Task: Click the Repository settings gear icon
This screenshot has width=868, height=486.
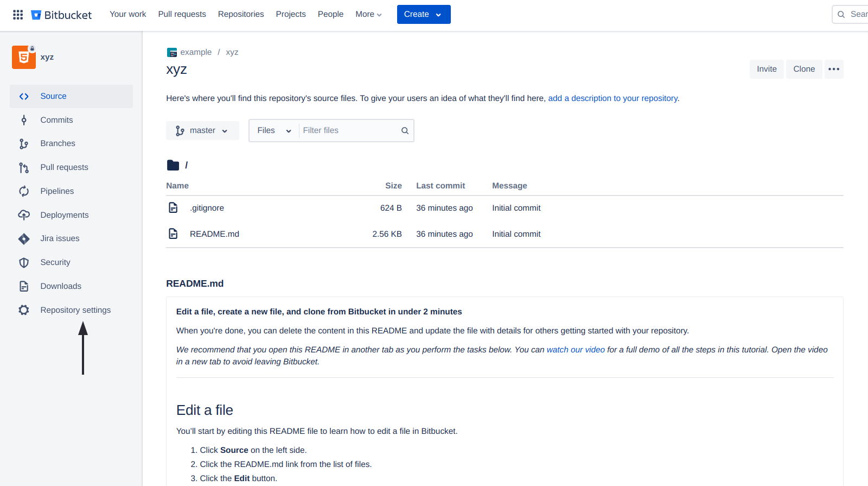Action: (24, 310)
